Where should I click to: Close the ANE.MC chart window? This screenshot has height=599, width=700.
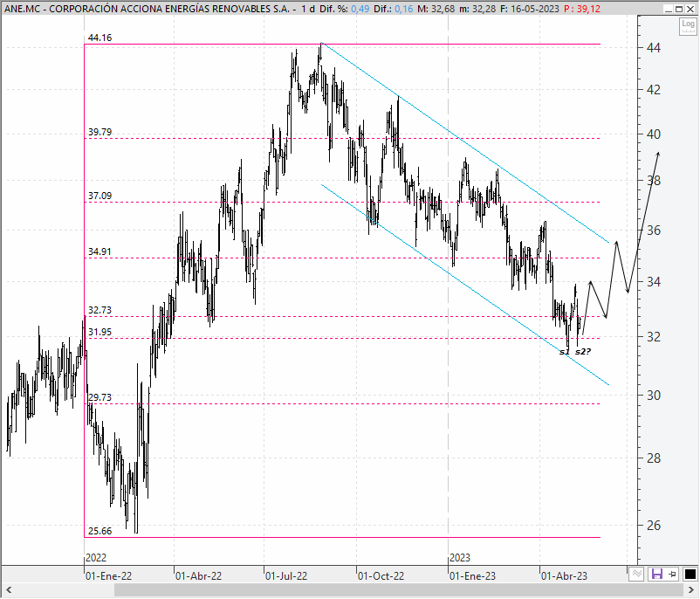pyautogui.click(x=690, y=9)
